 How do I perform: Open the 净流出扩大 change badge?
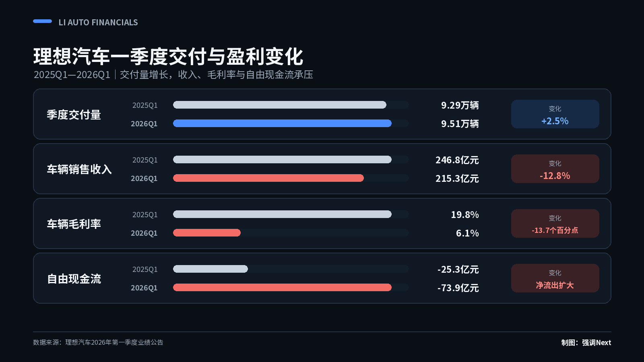pyautogui.click(x=555, y=278)
